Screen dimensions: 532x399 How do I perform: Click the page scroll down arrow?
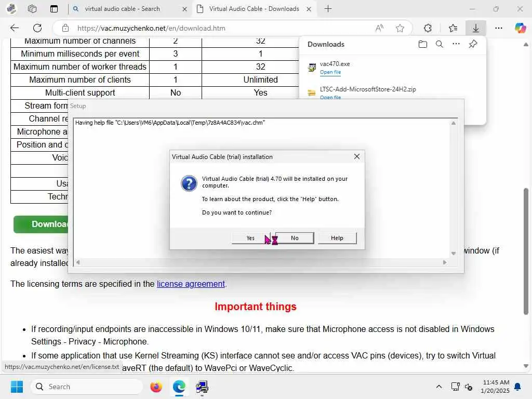pyautogui.click(x=526, y=366)
